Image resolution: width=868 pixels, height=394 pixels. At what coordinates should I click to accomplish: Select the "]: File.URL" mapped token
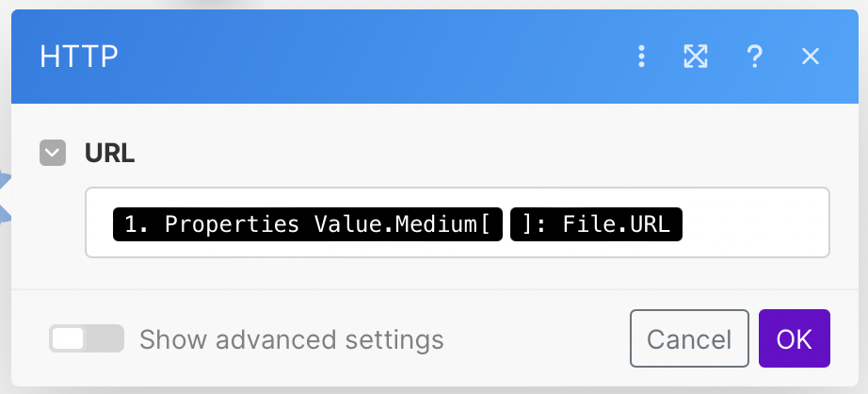coord(595,224)
